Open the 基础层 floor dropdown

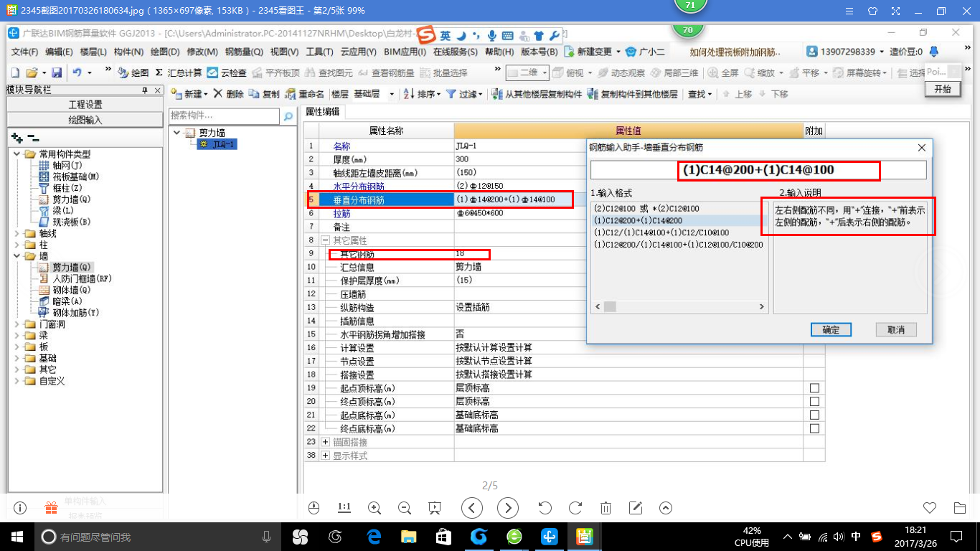(392, 94)
